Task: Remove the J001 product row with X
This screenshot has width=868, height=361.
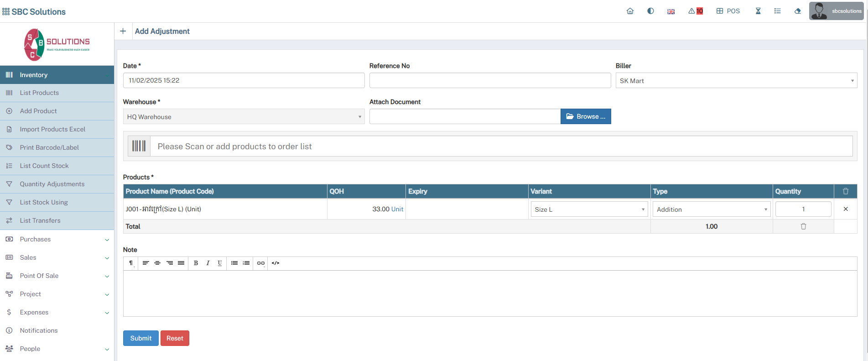Action: (x=846, y=209)
